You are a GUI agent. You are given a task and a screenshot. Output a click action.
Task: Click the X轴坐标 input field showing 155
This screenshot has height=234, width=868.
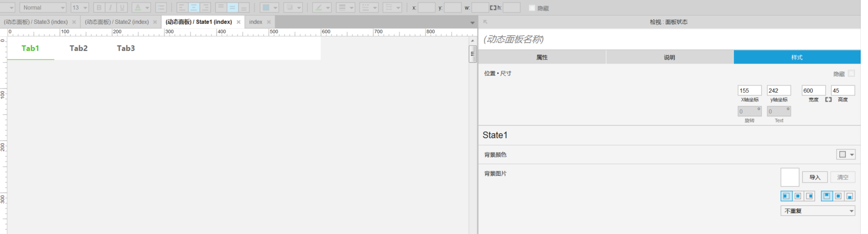(x=749, y=91)
